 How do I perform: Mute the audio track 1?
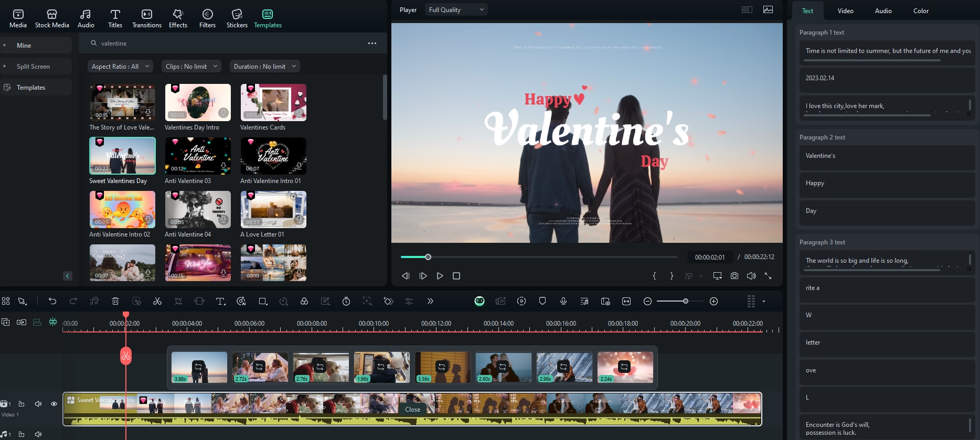tap(38, 434)
